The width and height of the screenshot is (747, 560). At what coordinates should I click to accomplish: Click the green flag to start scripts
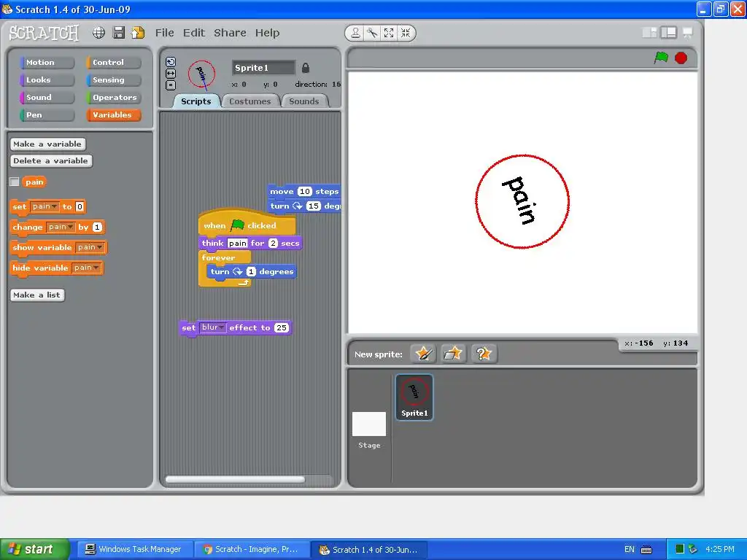pos(661,58)
